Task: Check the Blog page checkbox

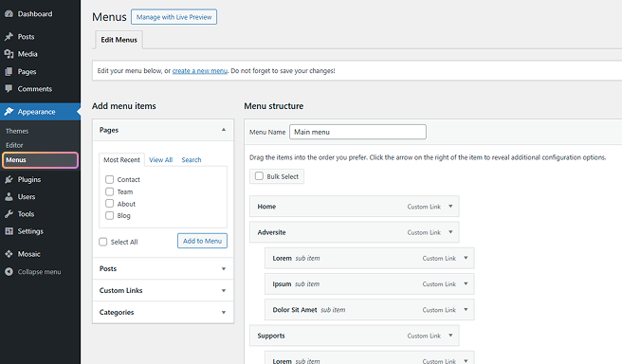Action: click(x=109, y=215)
